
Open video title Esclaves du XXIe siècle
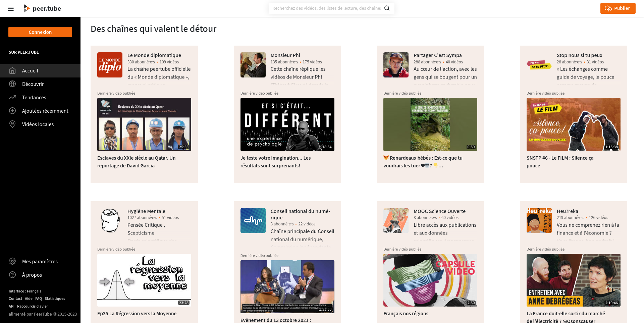[137, 162]
